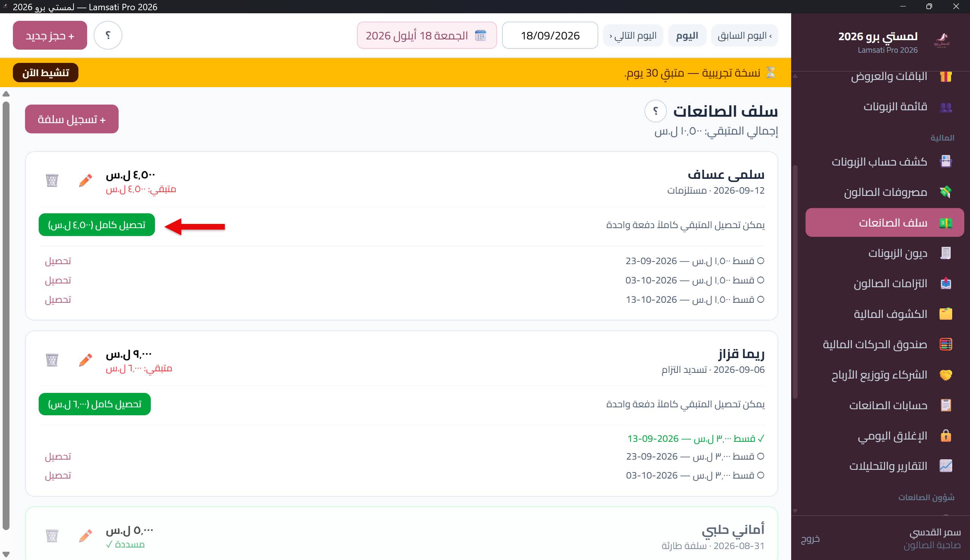Click تحصيل كامل button for ٤,٥٠٠ ل.س

(97, 225)
